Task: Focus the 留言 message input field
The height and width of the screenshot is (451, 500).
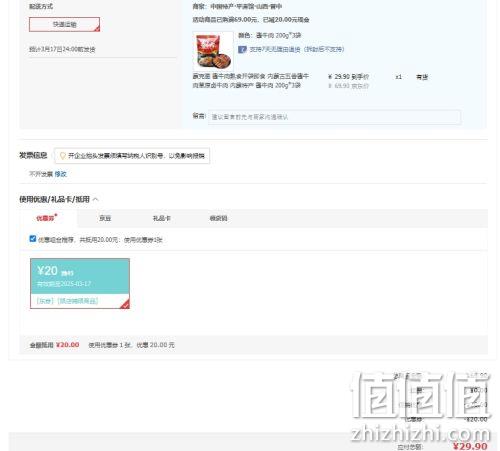Action: pos(334,117)
